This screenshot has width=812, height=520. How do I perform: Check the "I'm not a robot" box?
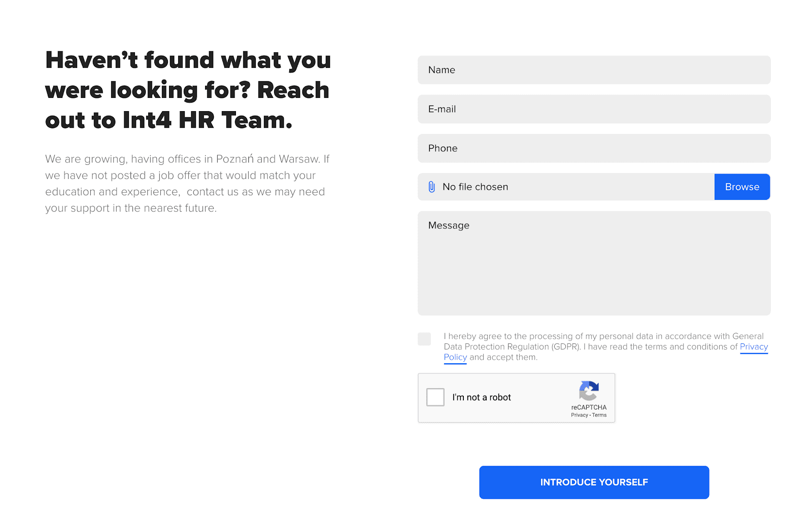[435, 397]
